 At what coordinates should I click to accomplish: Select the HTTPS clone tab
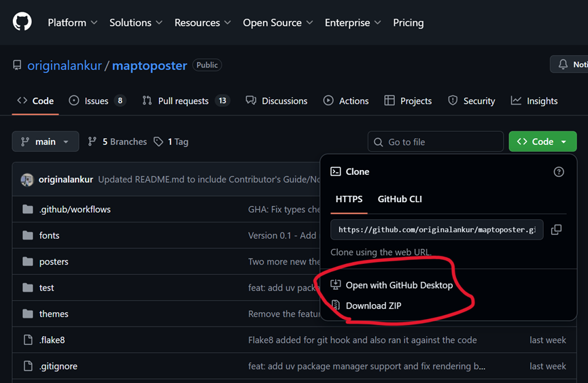pyautogui.click(x=349, y=199)
